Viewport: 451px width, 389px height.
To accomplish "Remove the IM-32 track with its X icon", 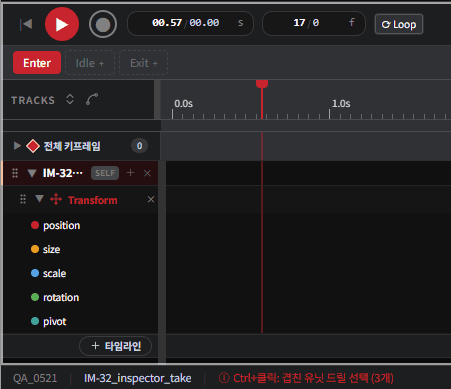I will tap(147, 173).
